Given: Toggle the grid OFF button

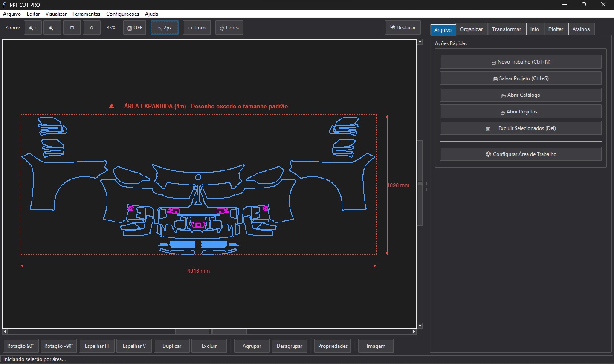Looking at the screenshot, I should [x=135, y=28].
